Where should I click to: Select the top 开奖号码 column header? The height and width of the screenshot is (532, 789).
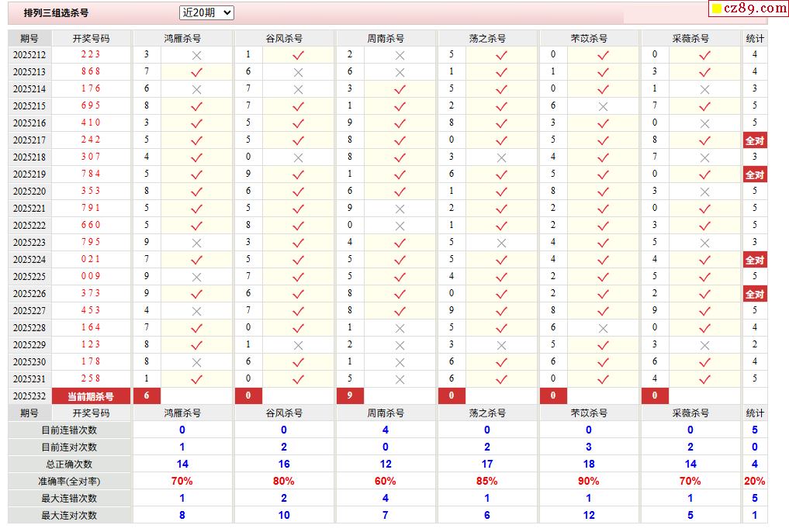(91, 38)
